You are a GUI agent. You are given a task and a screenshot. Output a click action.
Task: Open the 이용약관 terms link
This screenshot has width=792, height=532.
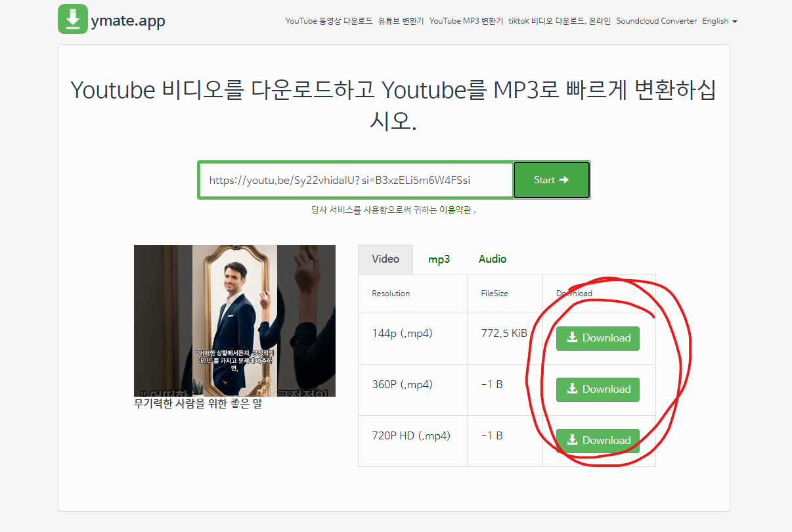click(x=455, y=210)
